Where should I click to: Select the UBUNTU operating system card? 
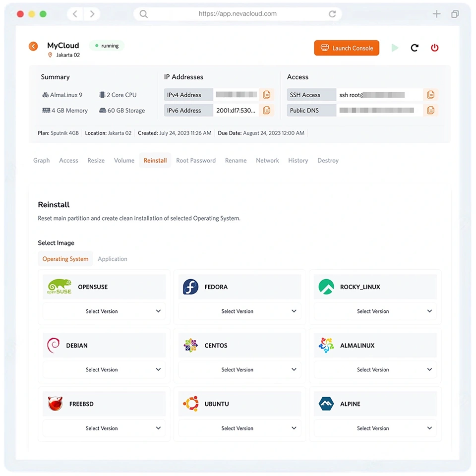239,404
